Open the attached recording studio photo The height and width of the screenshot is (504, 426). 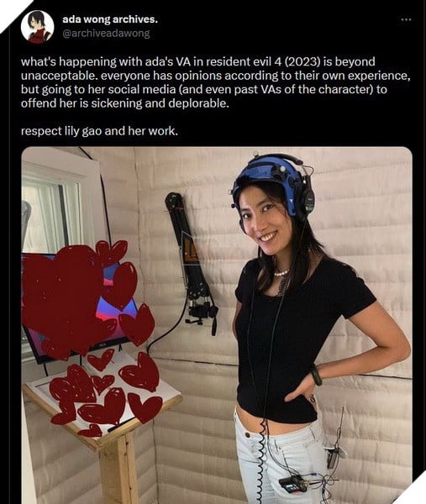click(x=217, y=325)
